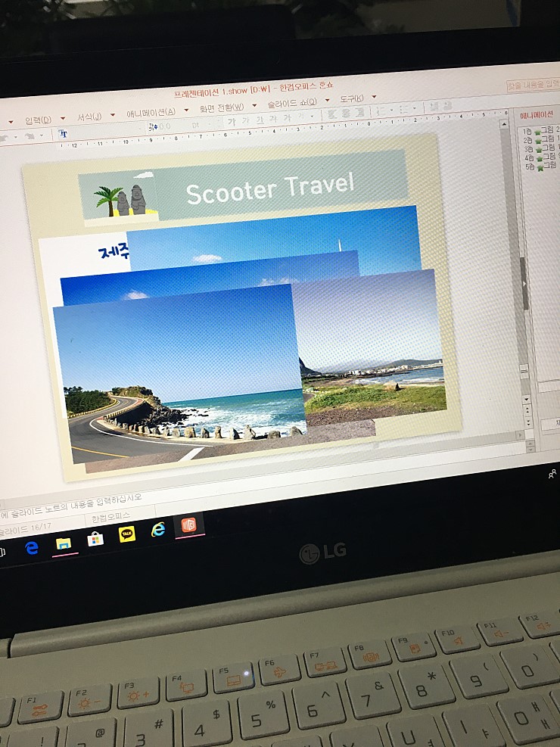
Task: Select animation item 1 그림
Action: [x=547, y=129]
